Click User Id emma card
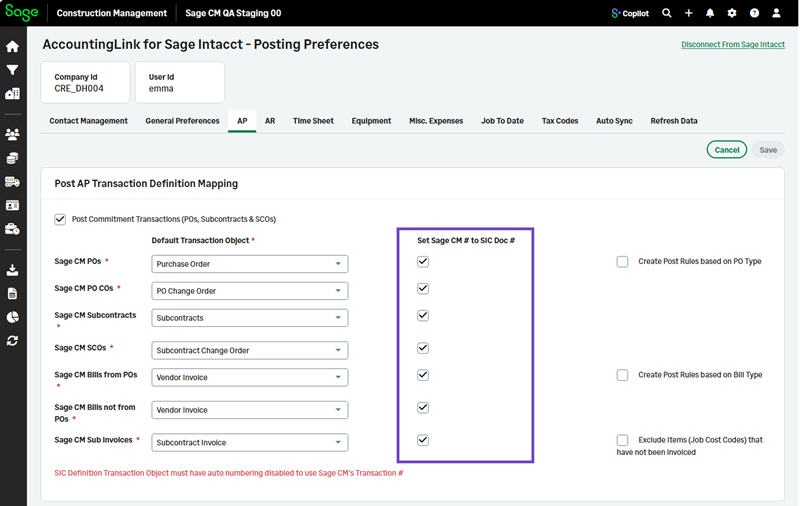800x506 pixels. coord(180,83)
